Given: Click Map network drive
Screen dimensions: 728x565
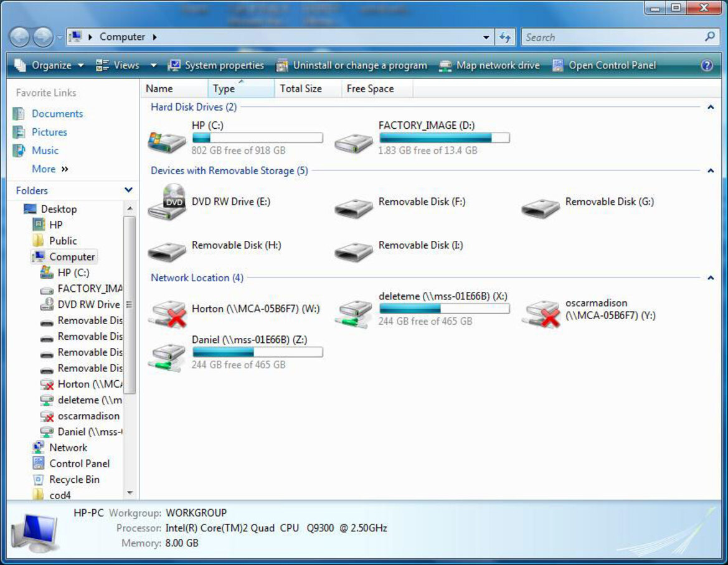Looking at the screenshot, I should (x=489, y=65).
